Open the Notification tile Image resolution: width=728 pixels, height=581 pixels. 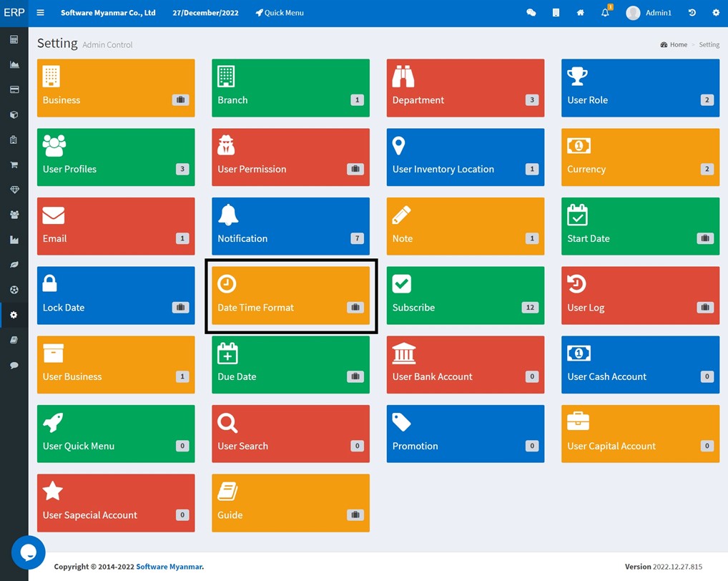290,226
